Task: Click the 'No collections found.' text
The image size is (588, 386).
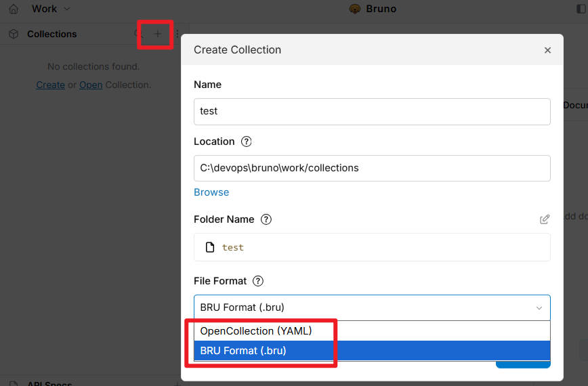Action: 93,67
